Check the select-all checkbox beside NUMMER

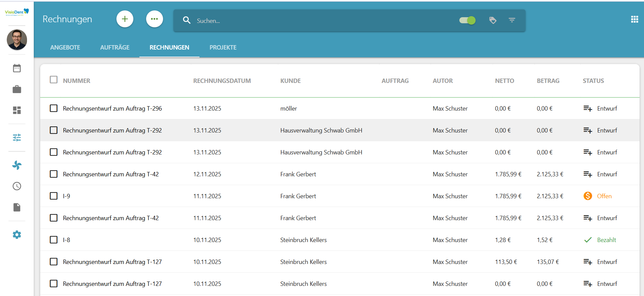pyautogui.click(x=54, y=80)
